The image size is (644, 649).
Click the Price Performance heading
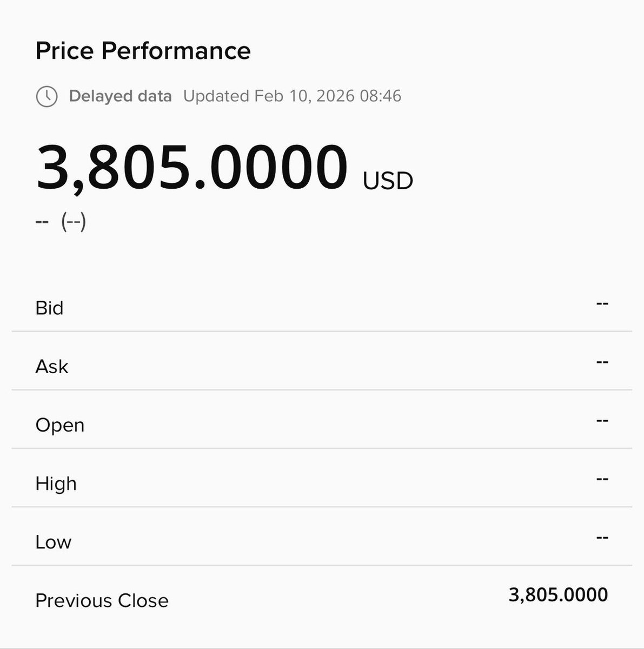point(143,51)
